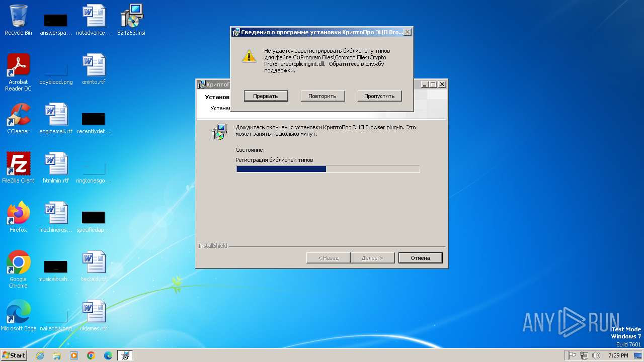The height and width of the screenshot is (362, 644).
Task: Click the installer window title-bar icon
Action: (202, 84)
